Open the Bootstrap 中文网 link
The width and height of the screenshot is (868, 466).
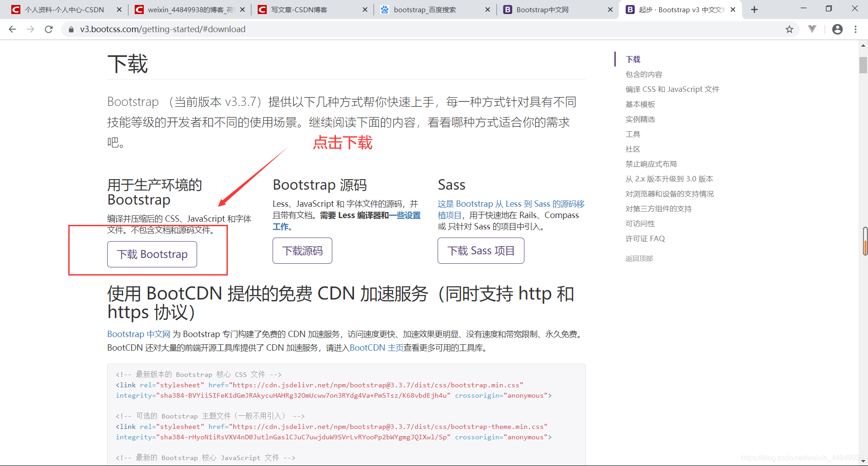[139, 334]
